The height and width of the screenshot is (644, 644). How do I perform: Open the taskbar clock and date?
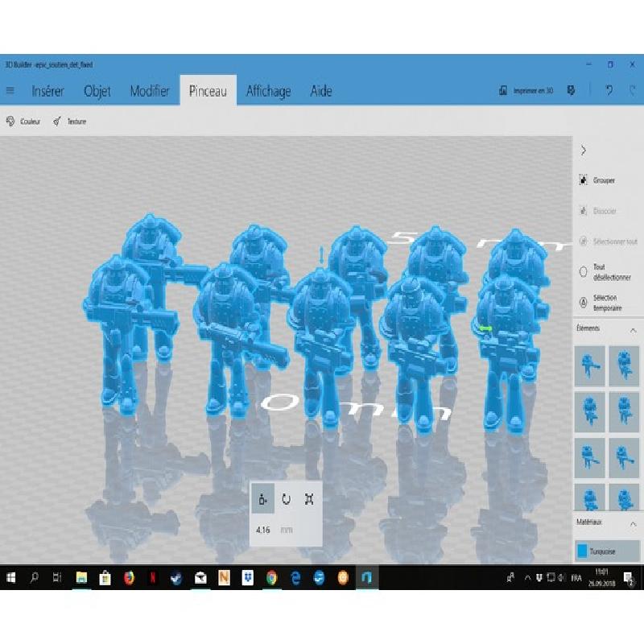[601, 578]
